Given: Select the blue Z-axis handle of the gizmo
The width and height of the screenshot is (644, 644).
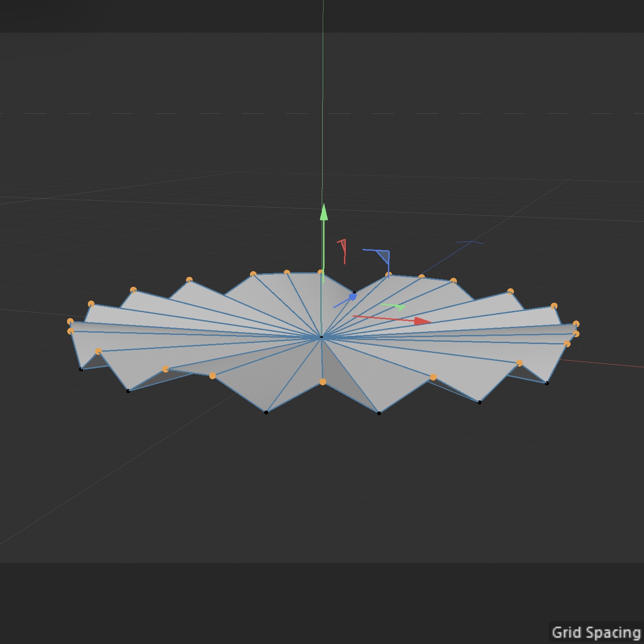Looking at the screenshot, I should tap(353, 297).
